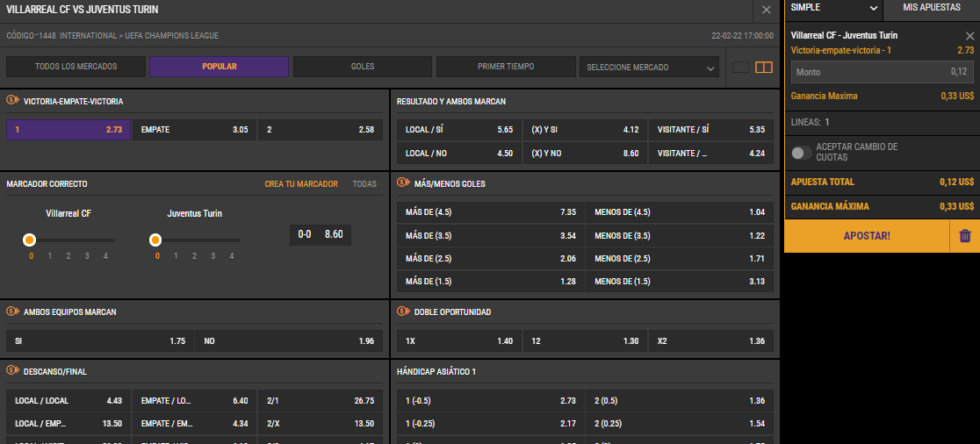Choose Más de (3.5) at 3.54
The height and width of the screenshot is (444, 980).
click(491, 235)
